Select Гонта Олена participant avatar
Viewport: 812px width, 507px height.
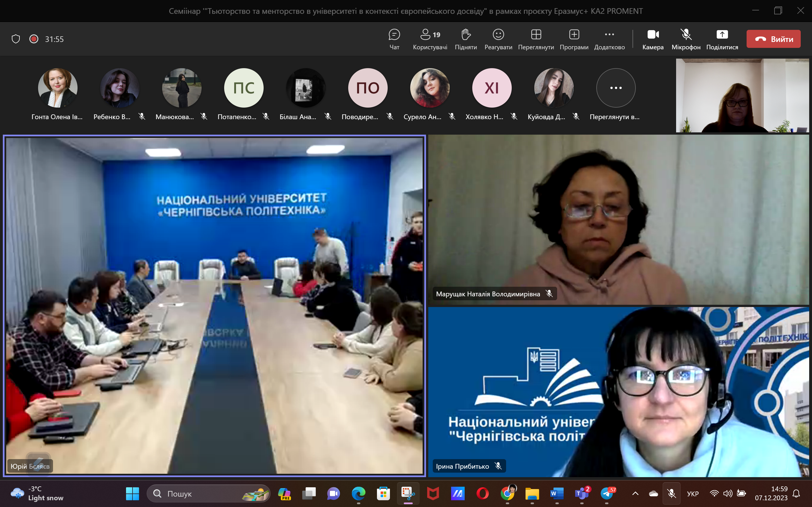58,88
